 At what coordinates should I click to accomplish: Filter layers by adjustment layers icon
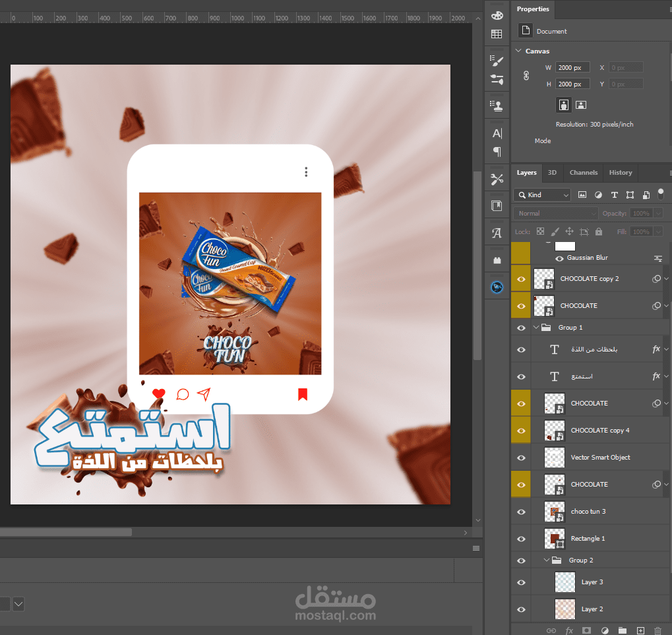[598, 195]
